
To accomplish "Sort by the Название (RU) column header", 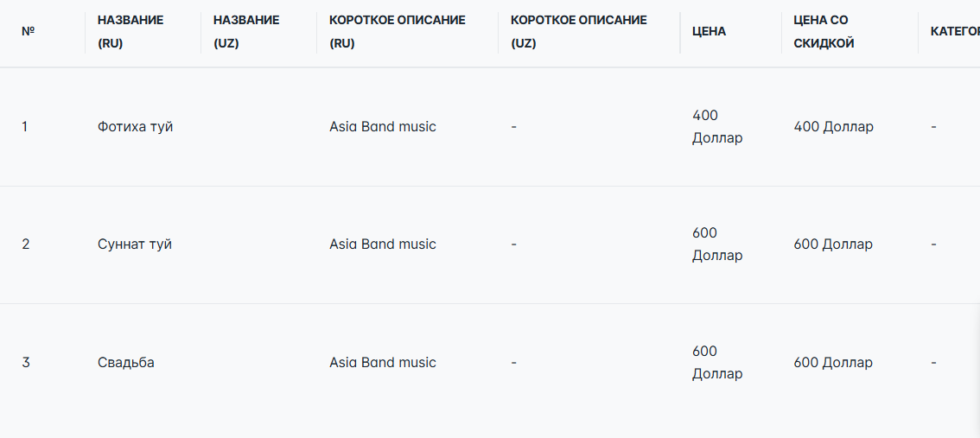I will click(130, 32).
